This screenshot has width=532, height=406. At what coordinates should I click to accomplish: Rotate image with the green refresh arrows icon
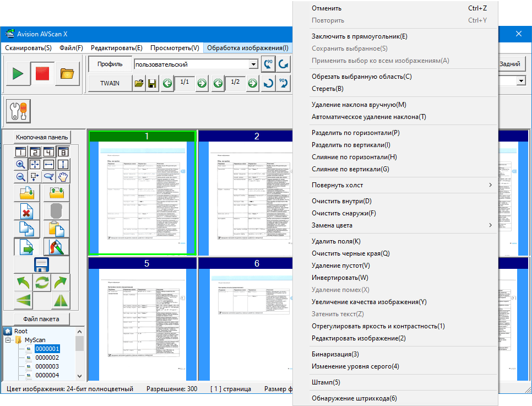[x=42, y=283]
